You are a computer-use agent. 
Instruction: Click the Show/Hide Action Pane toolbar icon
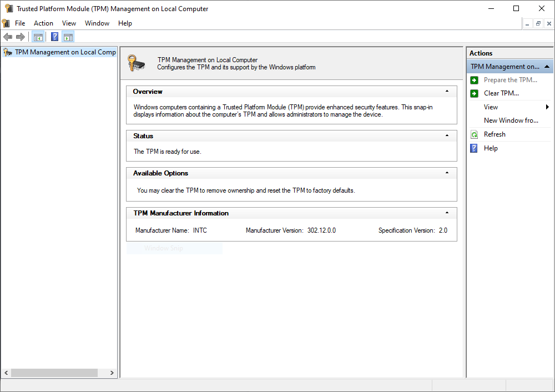(x=68, y=37)
